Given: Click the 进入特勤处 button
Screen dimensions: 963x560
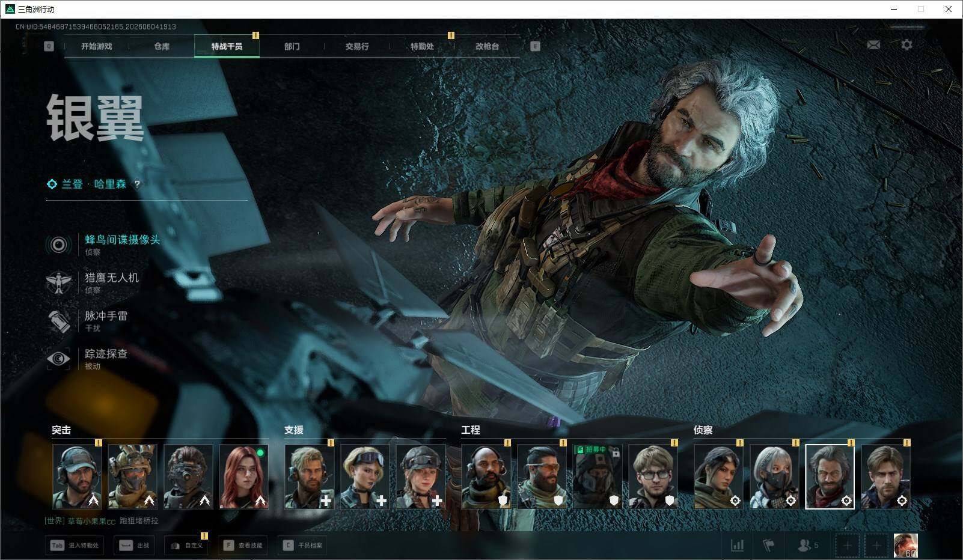Looking at the screenshot, I should (x=75, y=546).
